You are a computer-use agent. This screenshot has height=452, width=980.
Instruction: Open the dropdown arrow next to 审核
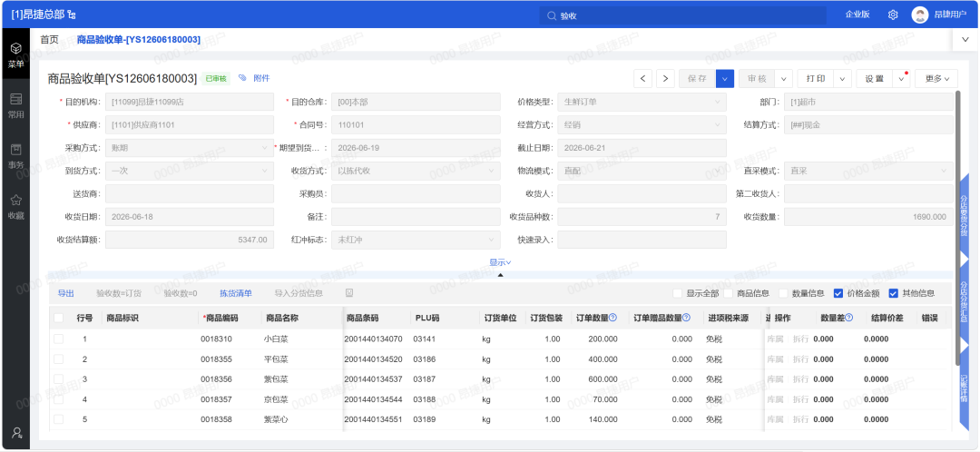pyautogui.click(x=784, y=78)
